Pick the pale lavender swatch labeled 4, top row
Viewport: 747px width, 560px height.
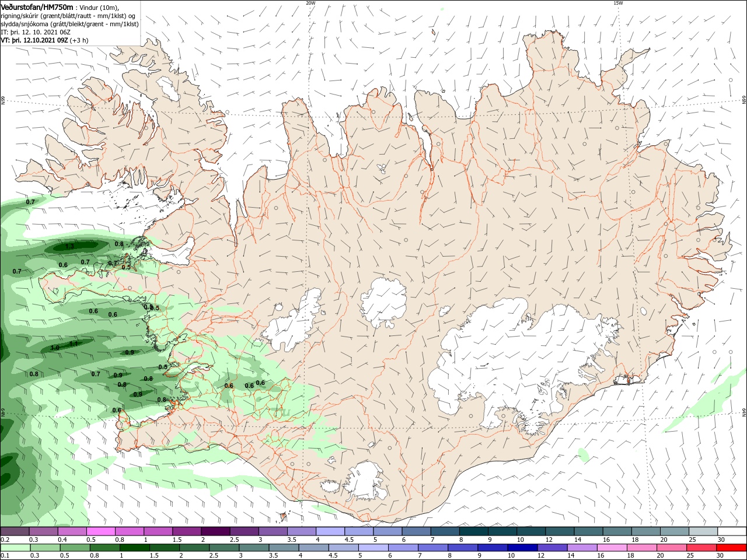(330, 531)
